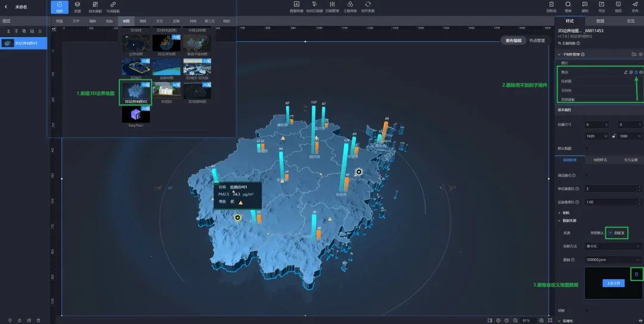This screenshot has height=324, width=644.
Task: Click the move-to-top layer arrow icon
Action: pos(8,31)
